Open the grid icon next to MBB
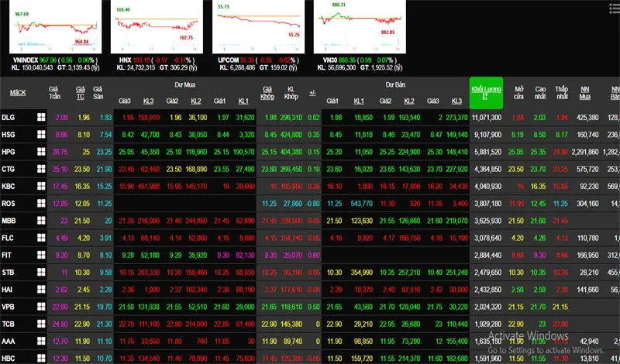 click(x=41, y=220)
